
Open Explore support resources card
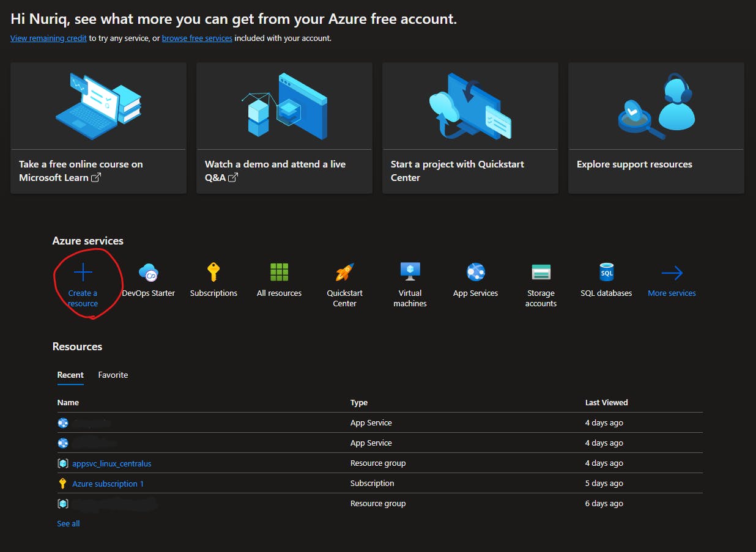point(656,128)
